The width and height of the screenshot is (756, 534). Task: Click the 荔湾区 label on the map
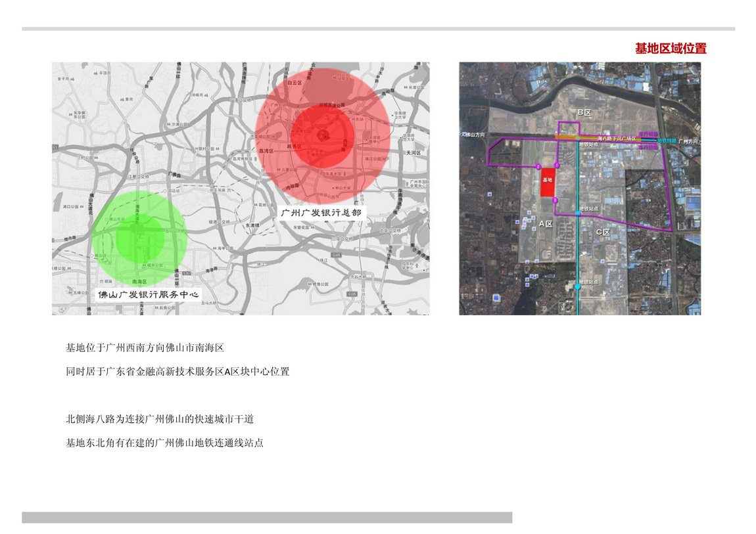pyautogui.click(x=266, y=150)
